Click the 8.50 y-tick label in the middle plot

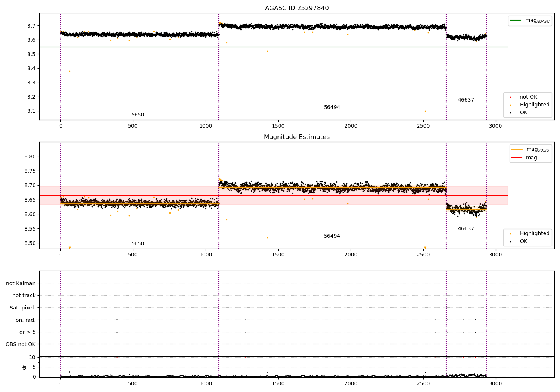pyautogui.click(x=30, y=243)
